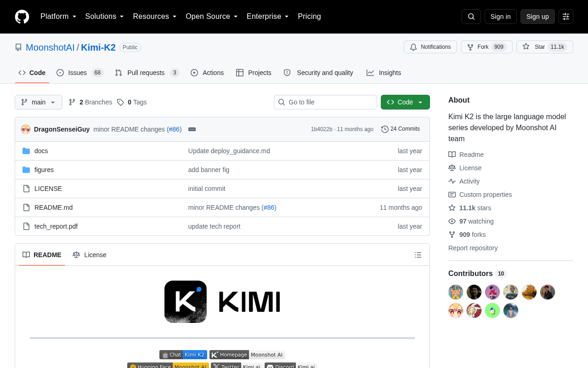Image resolution: width=588 pixels, height=368 pixels.
Task: Expand the Resources menu
Action: tap(155, 17)
